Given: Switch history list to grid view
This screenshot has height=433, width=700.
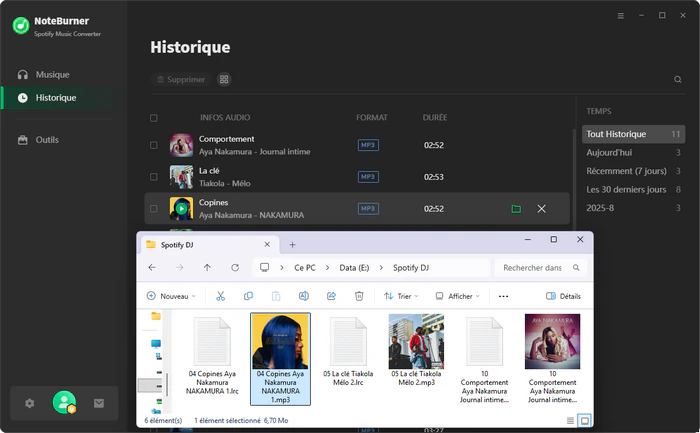Looking at the screenshot, I should point(224,79).
